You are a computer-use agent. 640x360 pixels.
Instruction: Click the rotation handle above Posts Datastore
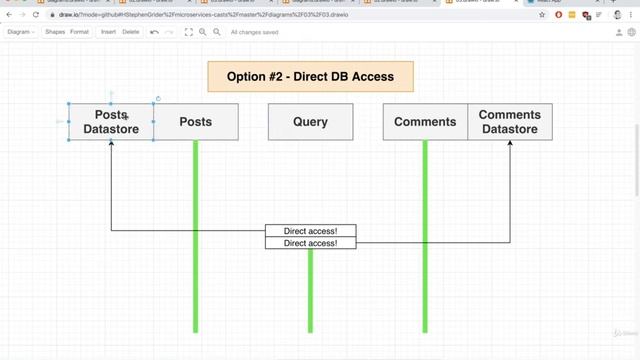click(158, 99)
